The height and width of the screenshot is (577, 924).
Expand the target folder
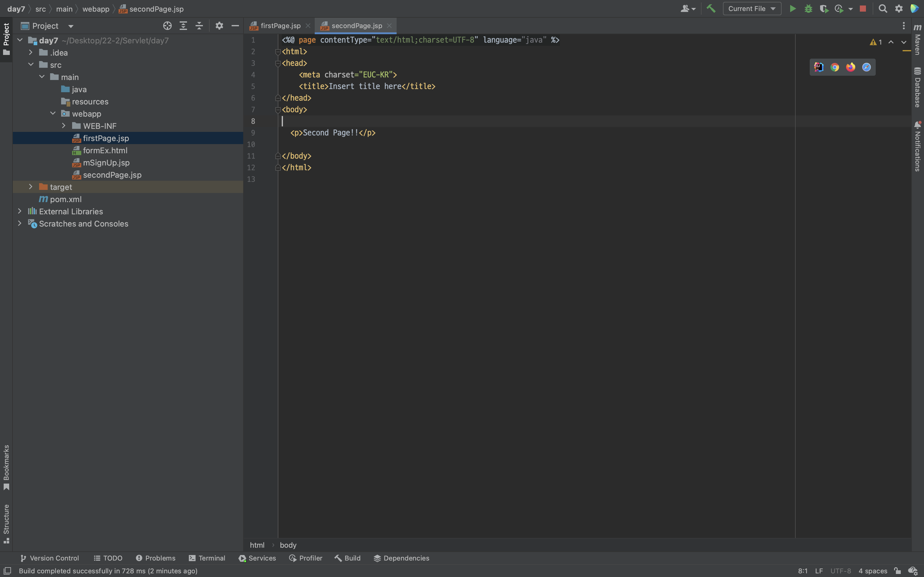coord(31,187)
